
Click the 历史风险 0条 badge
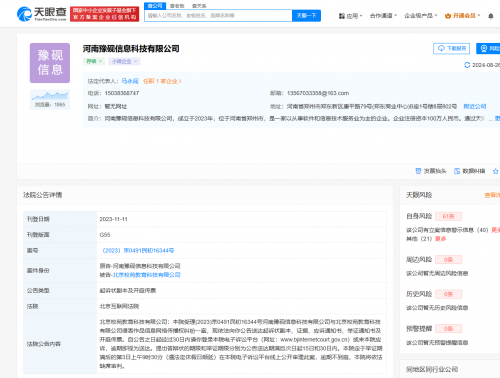[449, 294]
